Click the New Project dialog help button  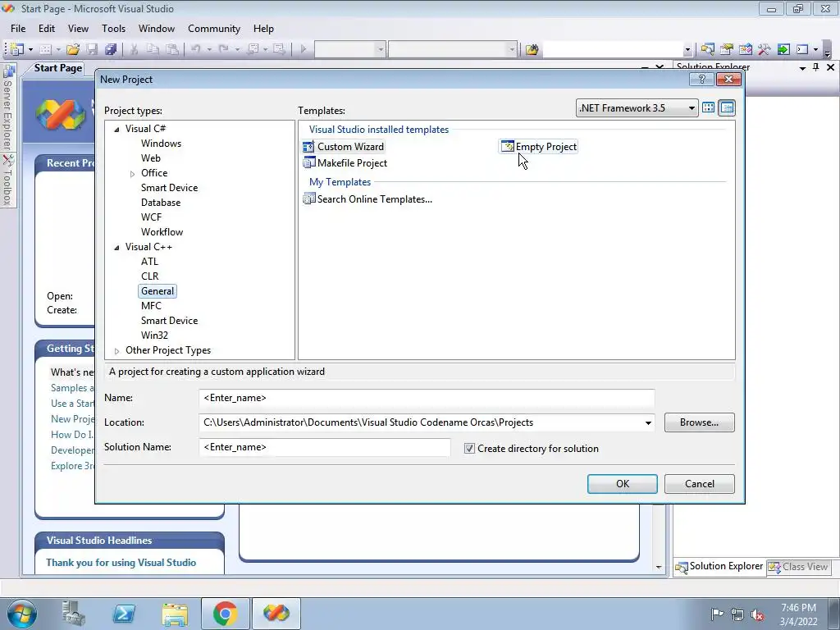(702, 80)
